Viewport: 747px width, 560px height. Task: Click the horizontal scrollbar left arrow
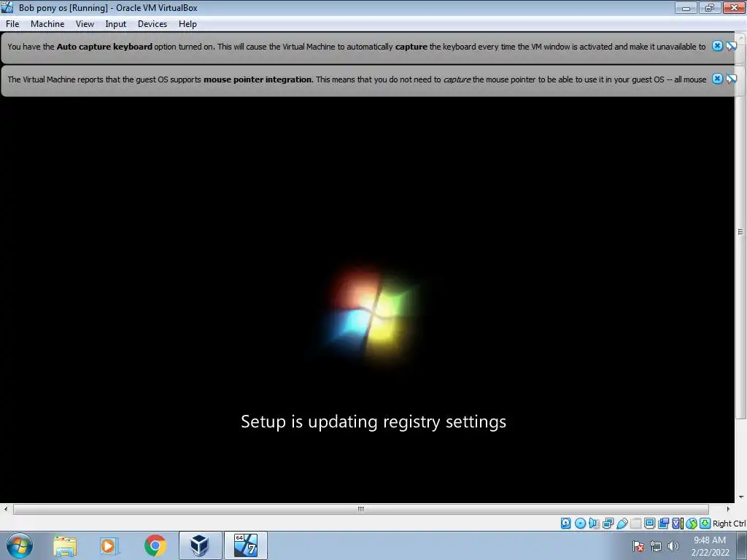(x=6, y=508)
